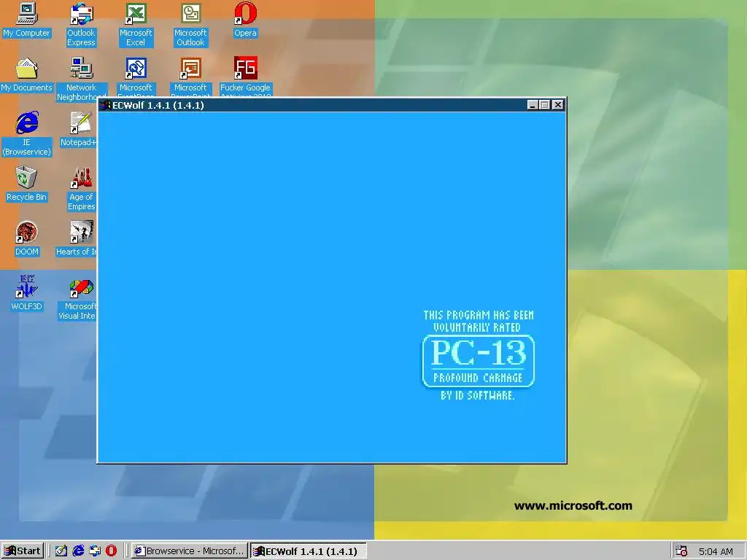Viewport: 747px width, 560px height.
Task: Click the PC-13 rating splash graphic
Action: point(479,355)
